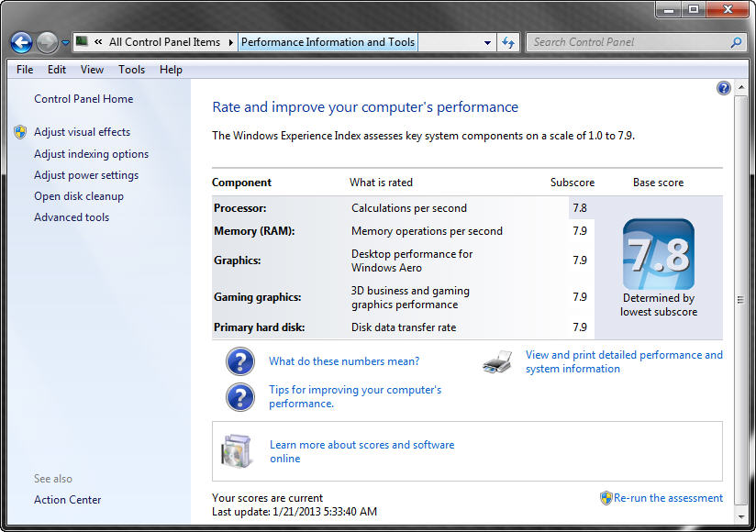The width and height of the screenshot is (756, 532).
Task: Open Adjust indexing options
Action: coord(91,154)
